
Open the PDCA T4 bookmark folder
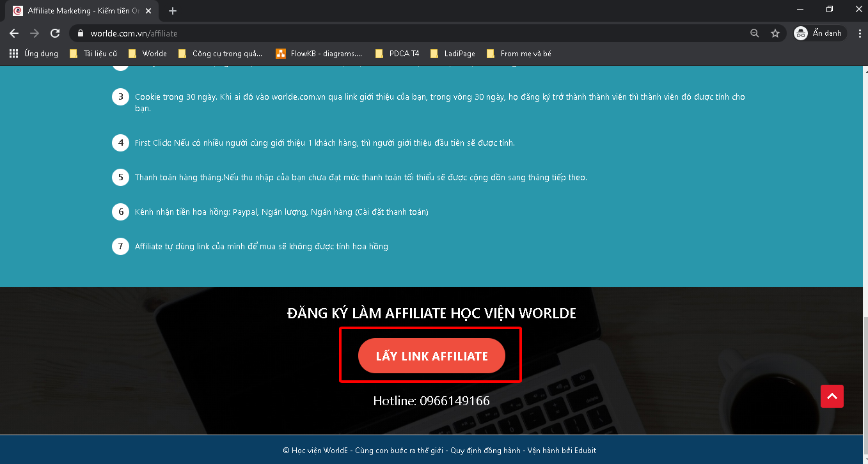point(397,54)
